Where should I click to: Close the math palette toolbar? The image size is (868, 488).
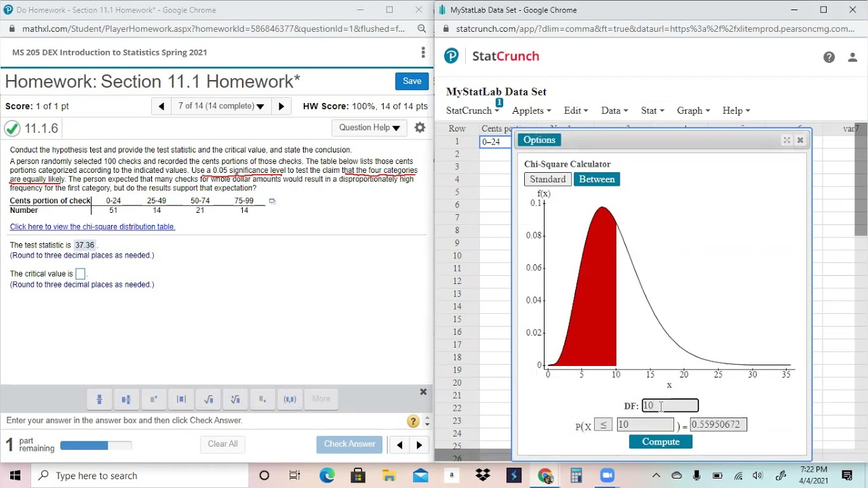[423, 392]
